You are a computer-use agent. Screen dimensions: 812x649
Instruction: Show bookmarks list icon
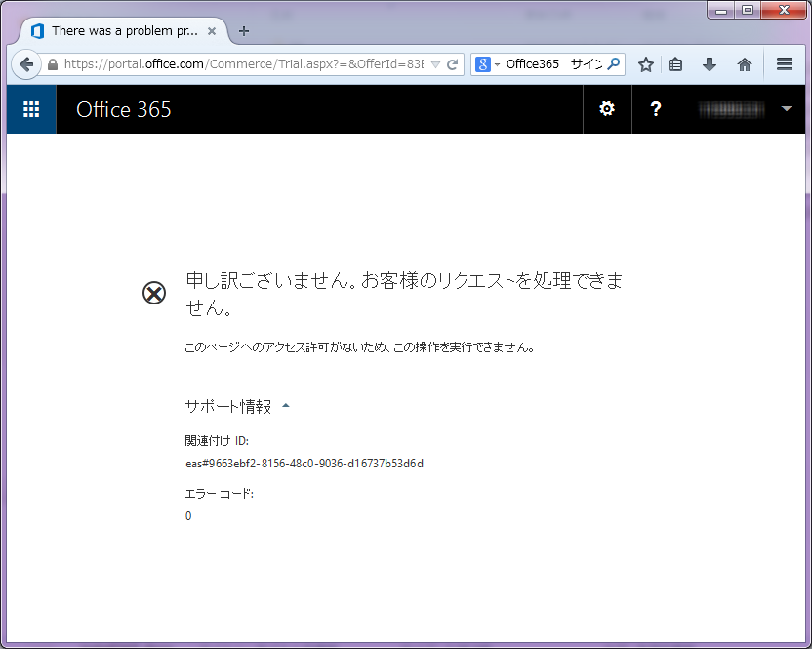click(x=675, y=64)
